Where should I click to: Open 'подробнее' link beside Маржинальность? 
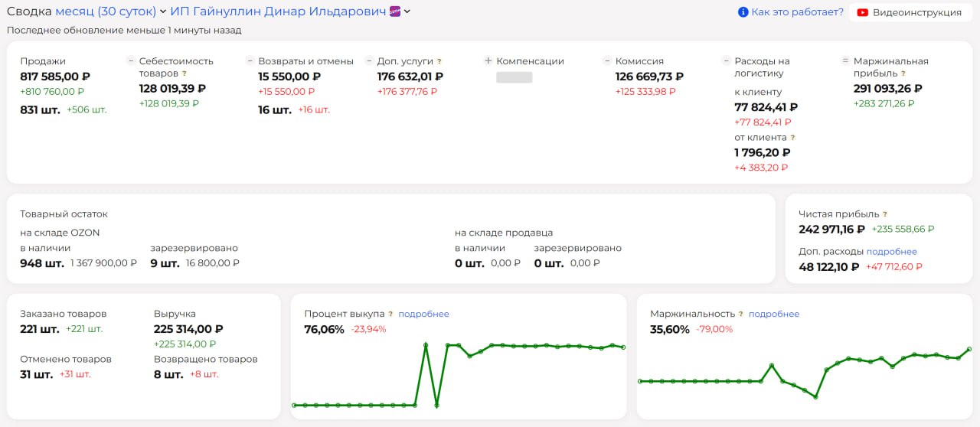point(774,314)
